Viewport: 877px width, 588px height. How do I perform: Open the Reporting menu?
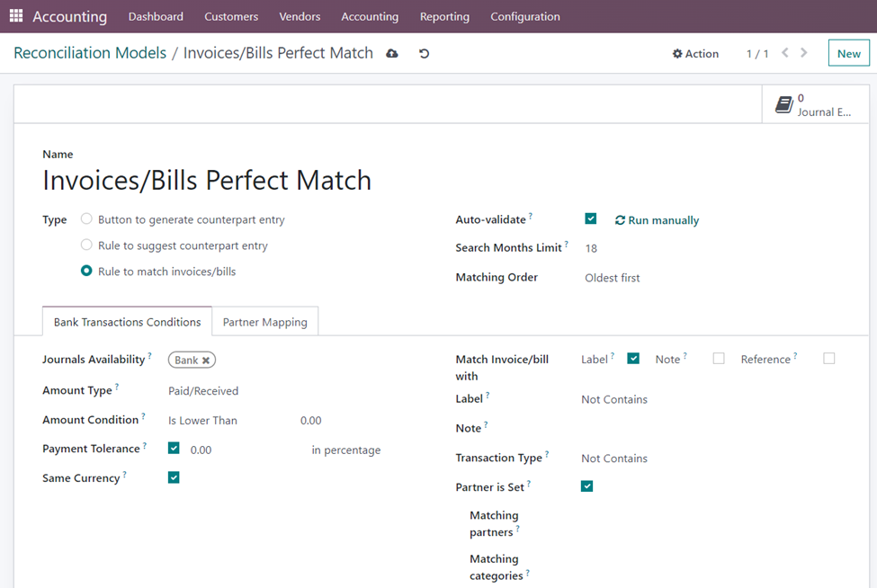point(444,16)
